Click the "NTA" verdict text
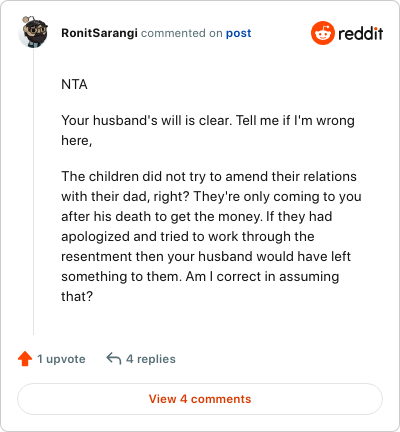This screenshot has width=400, height=432. pos(74,85)
